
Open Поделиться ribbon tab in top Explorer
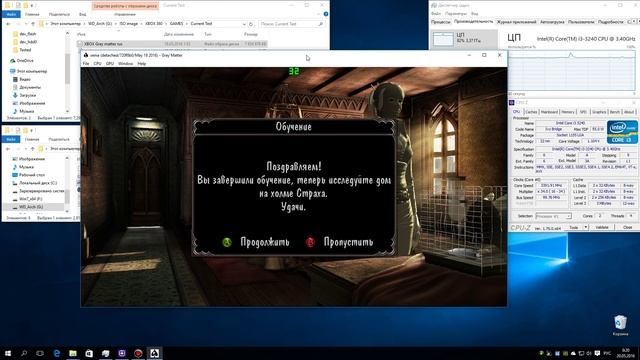click(x=59, y=14)
